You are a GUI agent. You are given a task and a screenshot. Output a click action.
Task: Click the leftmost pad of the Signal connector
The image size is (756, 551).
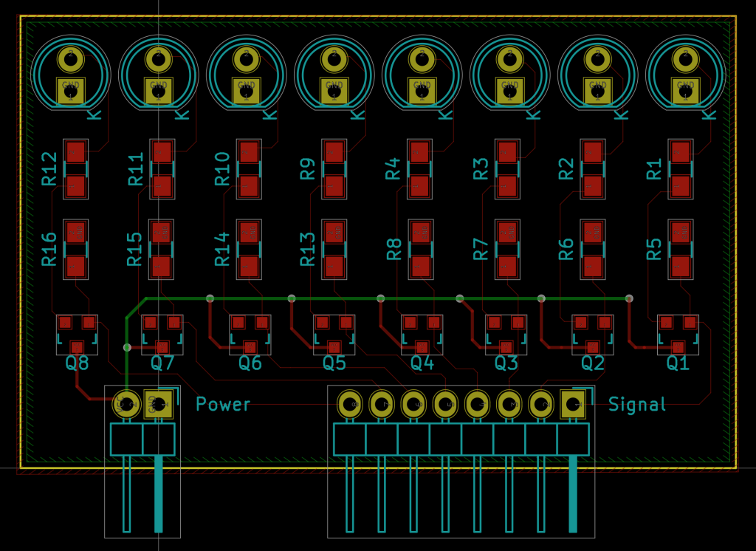pos(349,404)
